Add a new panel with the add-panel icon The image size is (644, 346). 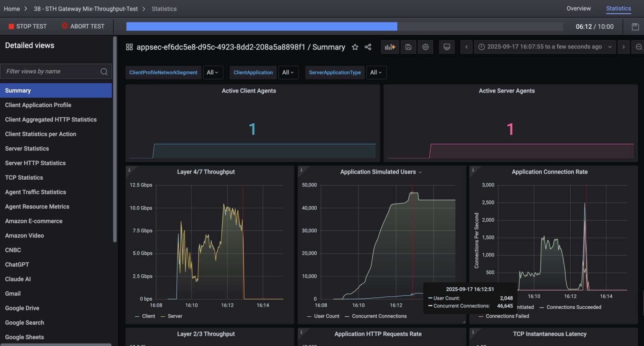click(x=390, y=46)
